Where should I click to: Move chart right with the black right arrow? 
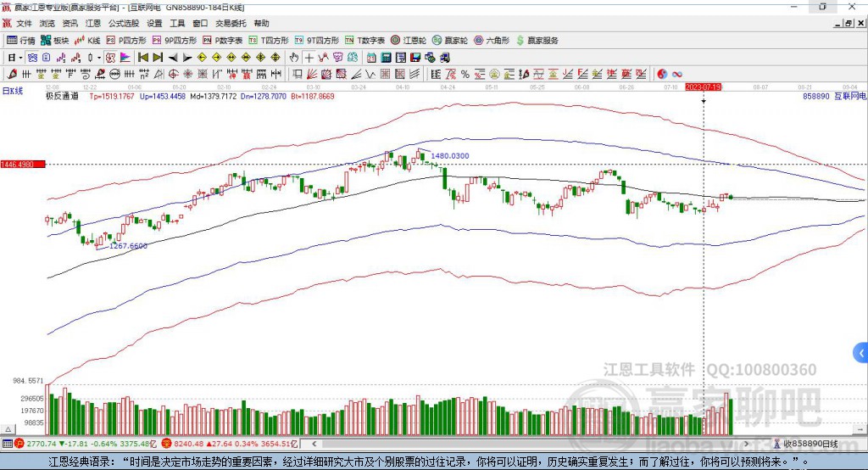(187, 58)
